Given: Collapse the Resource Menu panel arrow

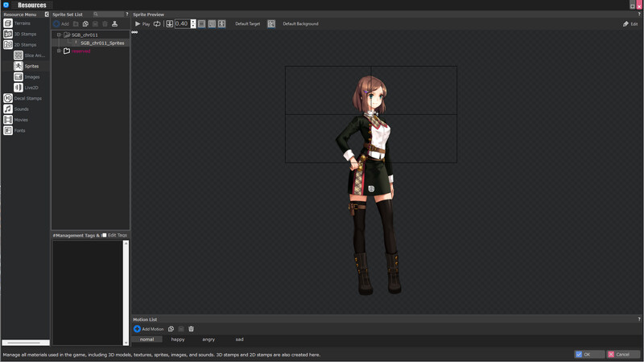Looking at the screenshot, I should 47,14.
